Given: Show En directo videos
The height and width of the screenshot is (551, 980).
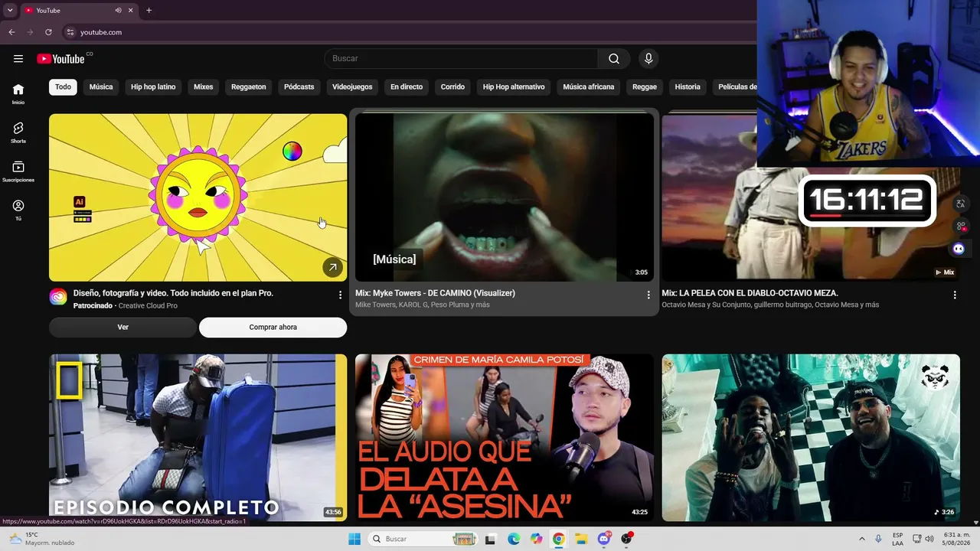Looking at the screenshot, I should coord(407,87).
